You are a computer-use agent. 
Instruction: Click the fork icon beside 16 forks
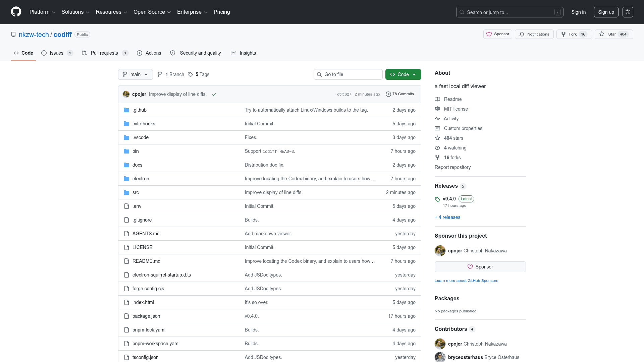click(437, 158)
